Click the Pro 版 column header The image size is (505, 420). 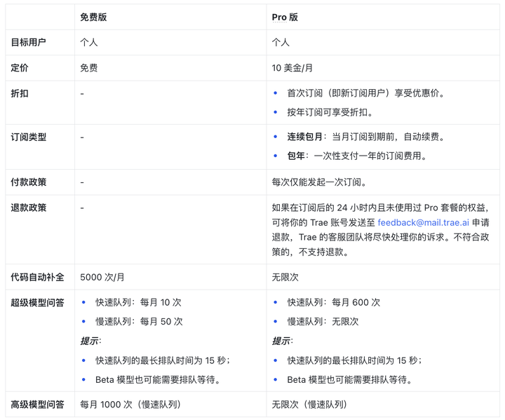click(285, 17)
